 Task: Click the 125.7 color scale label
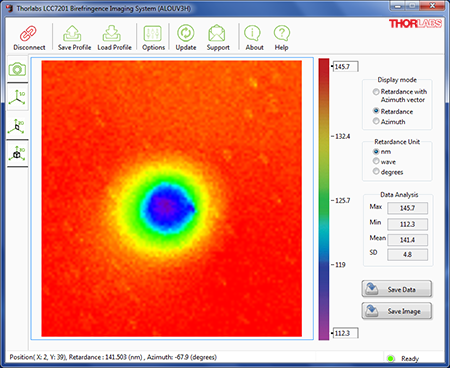342,200
